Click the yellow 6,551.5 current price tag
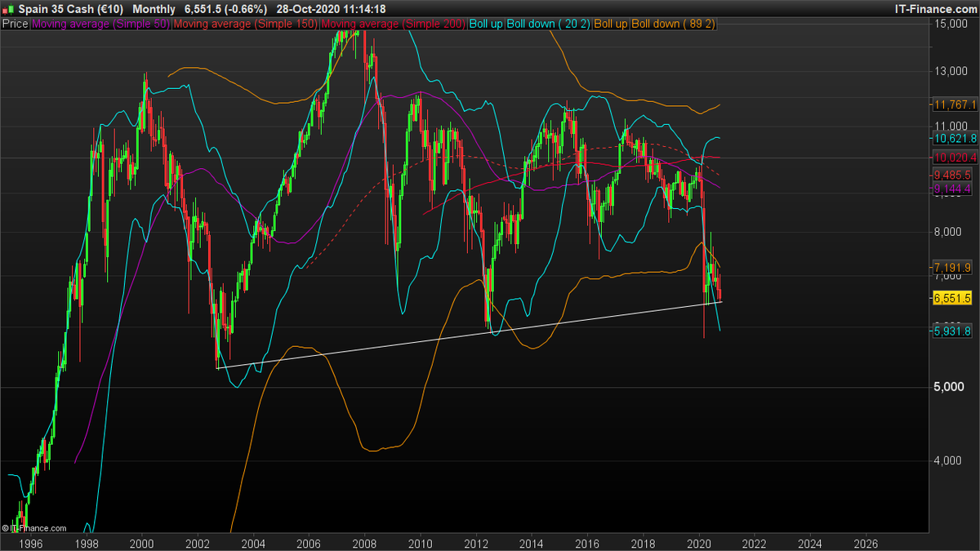 [x=951, y=299]
